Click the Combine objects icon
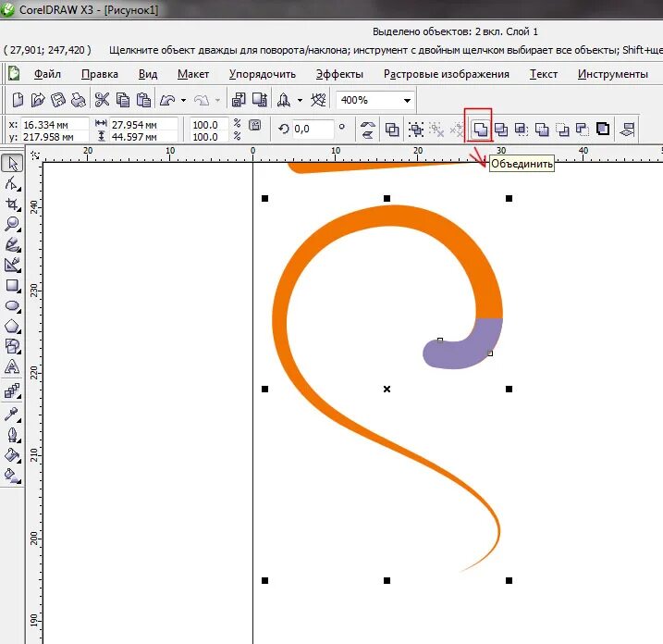Viewport: 663px width, 644px height. (x=392, y=129)
